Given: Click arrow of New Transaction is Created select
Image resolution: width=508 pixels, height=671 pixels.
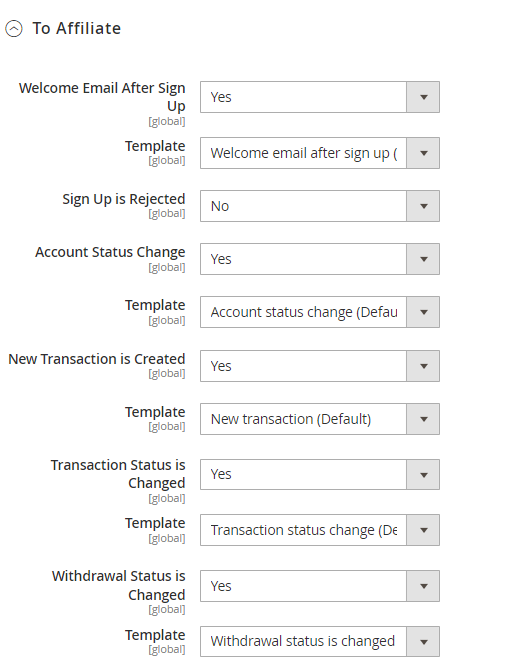Looking at the screenshot, I should pos(423,366).
